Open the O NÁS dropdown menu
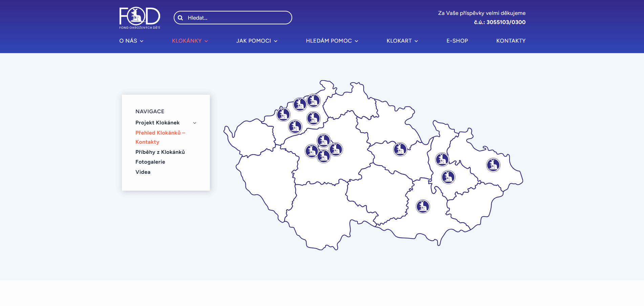Viewport: 644px width, 306px height. coord(131,41)
